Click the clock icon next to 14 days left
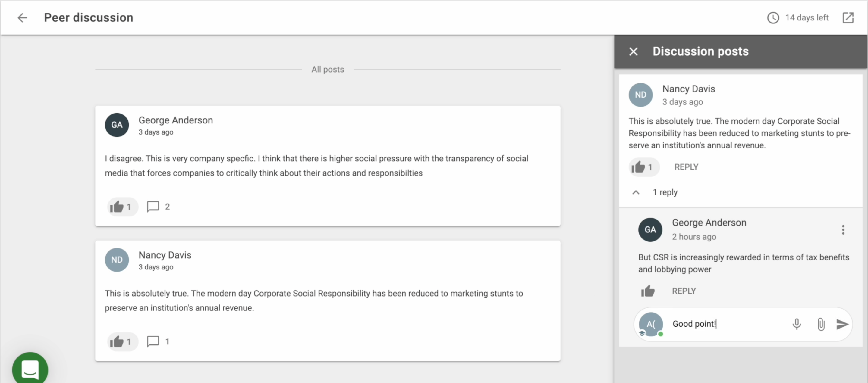Screen dimensions: 868x383 [x=773, y=17]
